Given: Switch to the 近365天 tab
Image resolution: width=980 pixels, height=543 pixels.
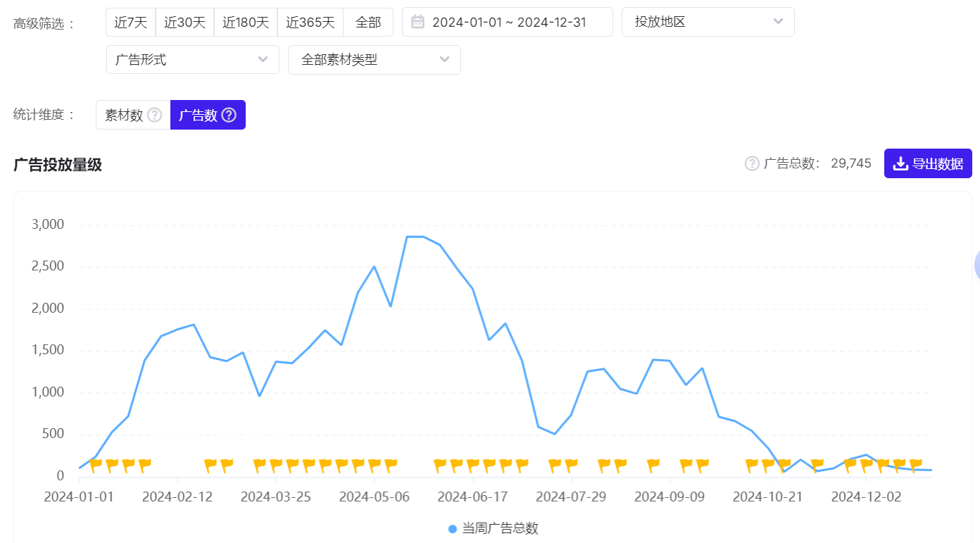Looking at the screenshot, I should 310,22.
